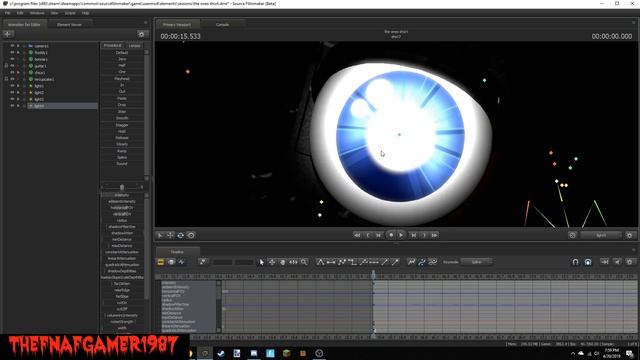
Task: Expand the light3 animation set
Action: pyautogui.click(x=24, y=99)
